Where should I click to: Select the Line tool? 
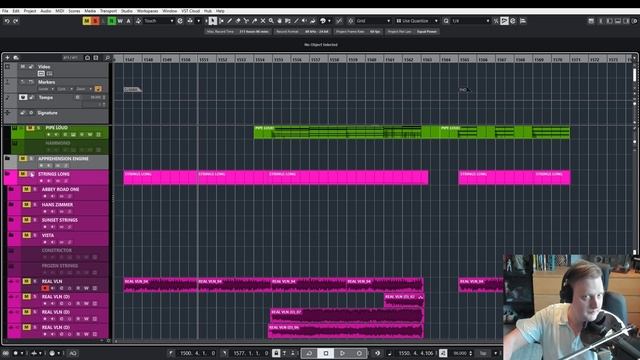pyautogui.click(x=296, y=21)
